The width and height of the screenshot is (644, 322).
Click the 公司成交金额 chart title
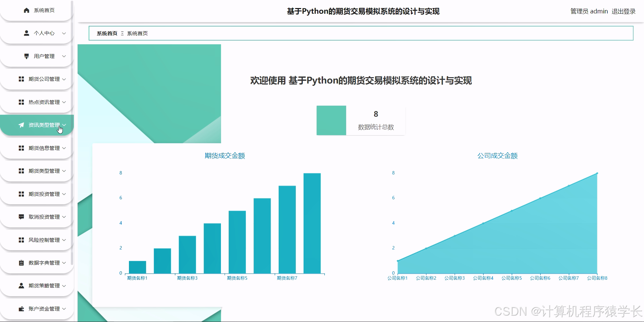498,156
